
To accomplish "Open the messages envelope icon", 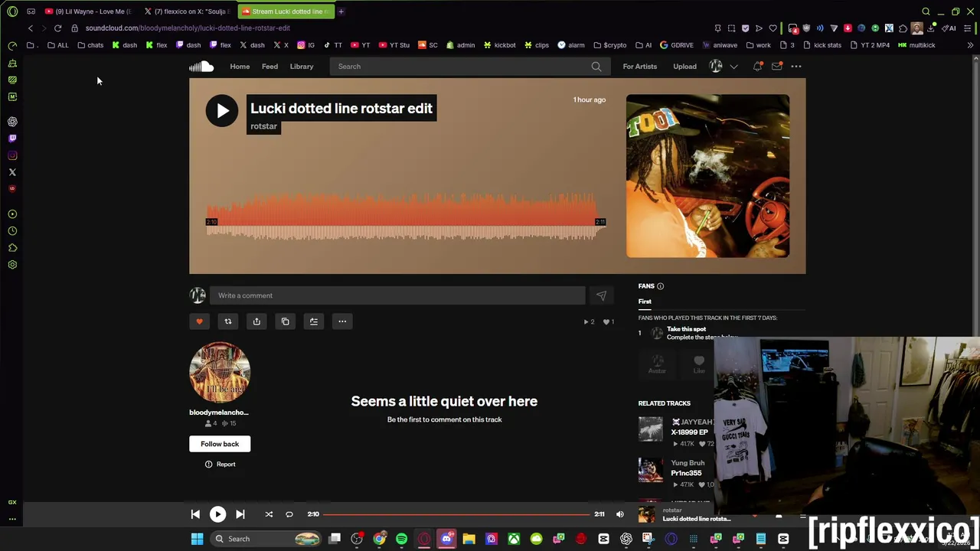I will tap(776, 67).
